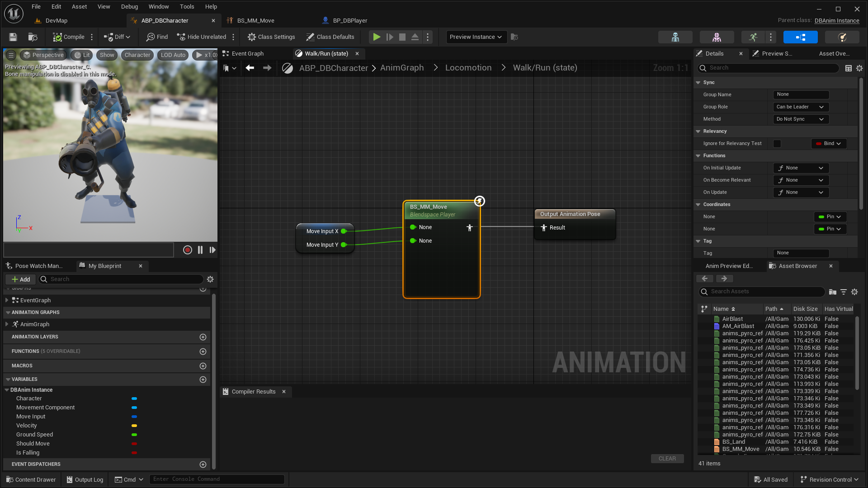The height and width of the screenshot is (488, 868).
Task: Open the Lit view mode menu
Action: point(82,55)
